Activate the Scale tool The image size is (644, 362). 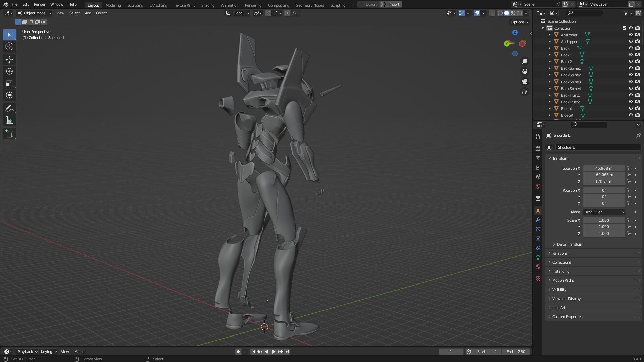tap(9, 83)
